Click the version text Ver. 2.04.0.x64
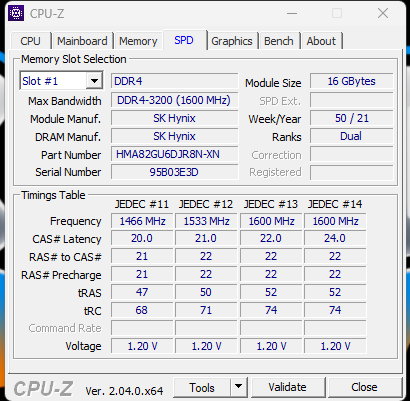This screenshot has width=410, height=401. click(124, 390)
